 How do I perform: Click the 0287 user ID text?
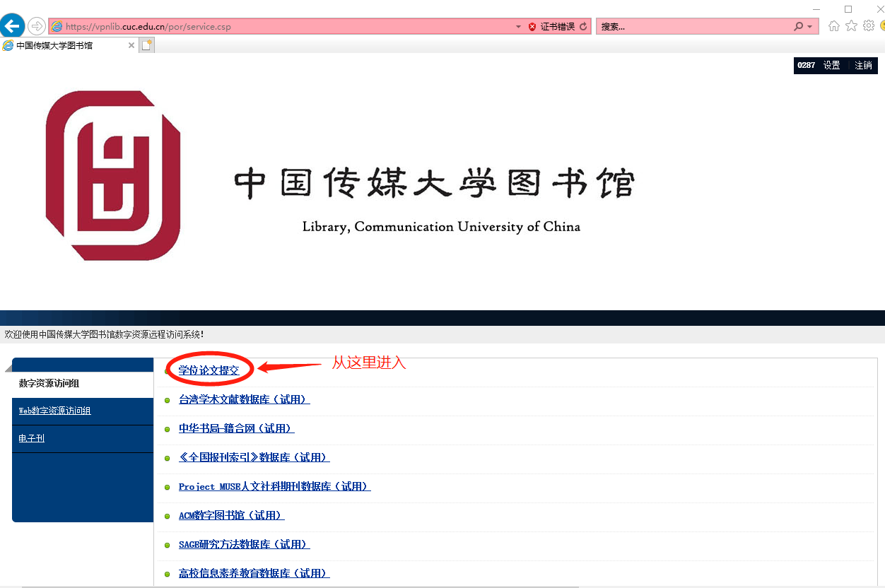click(806, 65)
